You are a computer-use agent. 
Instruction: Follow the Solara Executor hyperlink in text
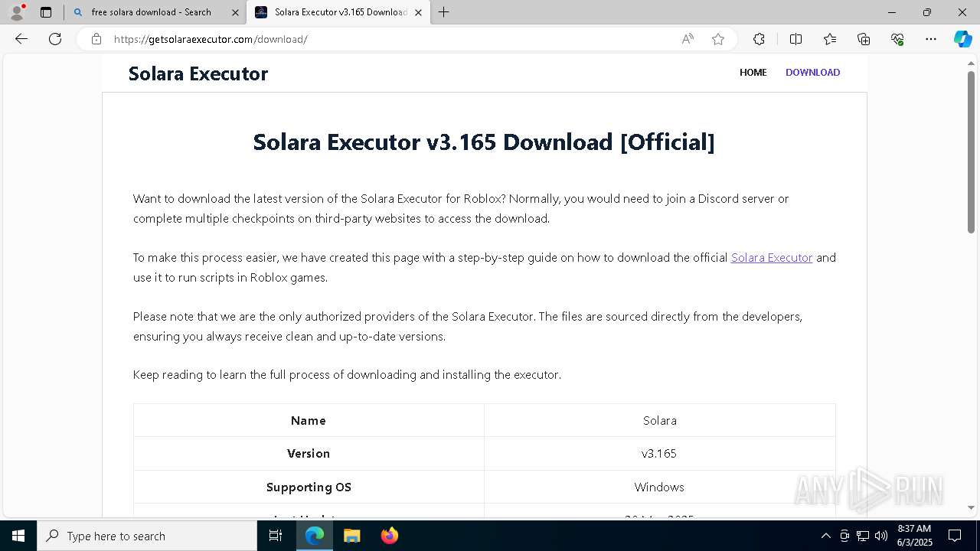772,257
